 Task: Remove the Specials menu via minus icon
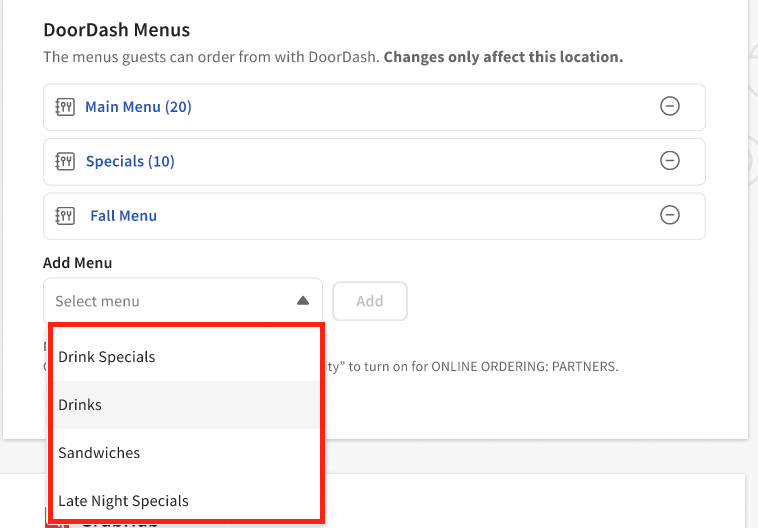click(670, 160)
